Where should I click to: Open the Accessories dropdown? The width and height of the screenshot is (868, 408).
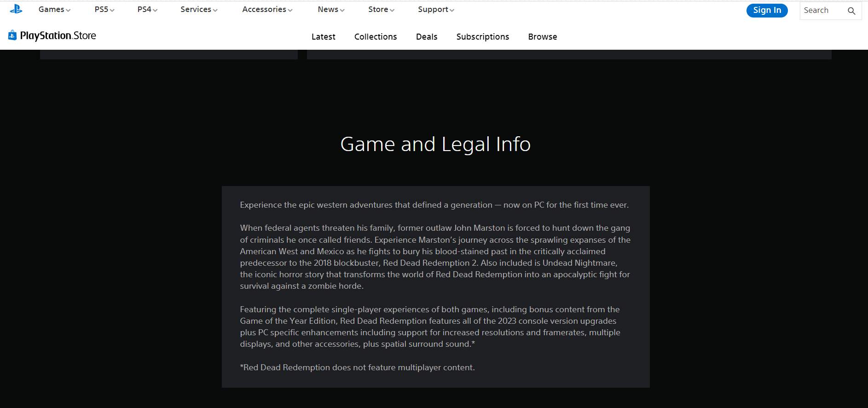pos(267,10)
